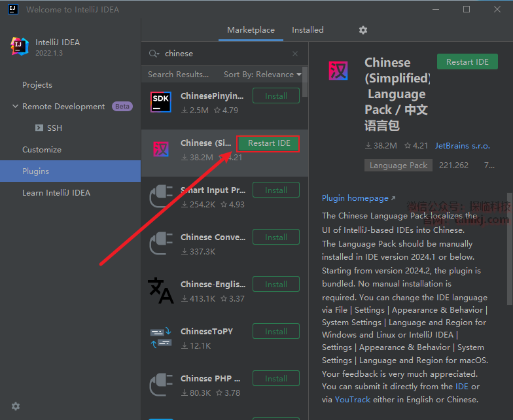Open the plugins settings gear icon
This screenshot has height=420, width=513.
[x=363, y=30]
